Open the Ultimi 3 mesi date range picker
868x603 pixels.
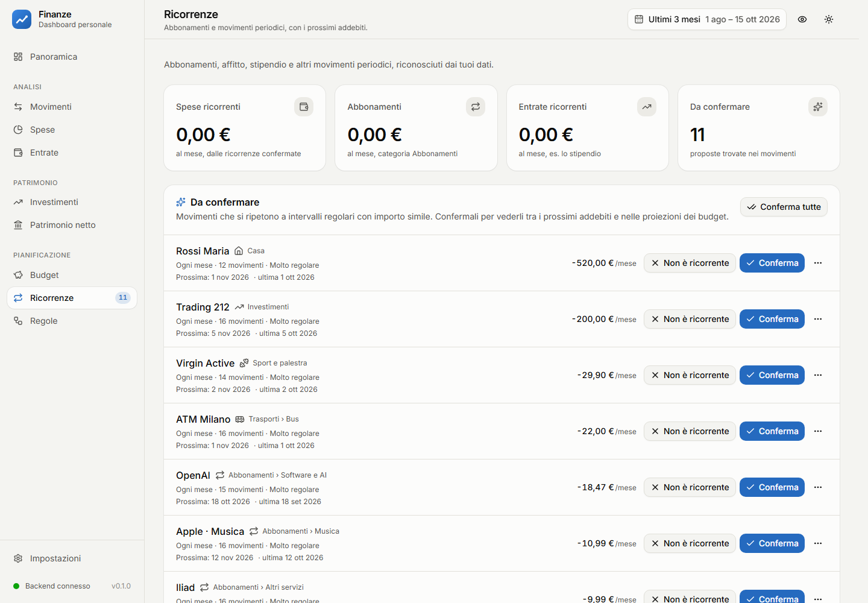pos(707,19)
